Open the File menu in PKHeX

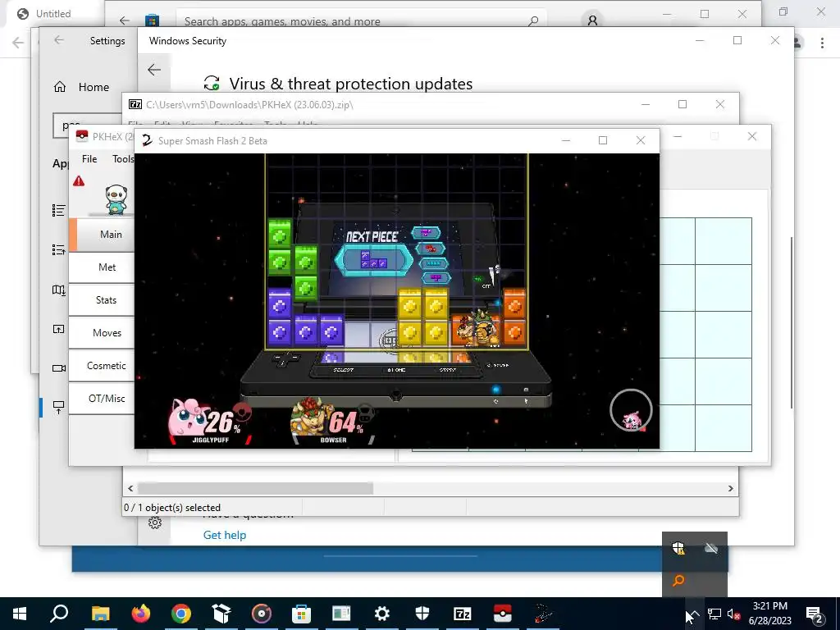tap(89, 159)
